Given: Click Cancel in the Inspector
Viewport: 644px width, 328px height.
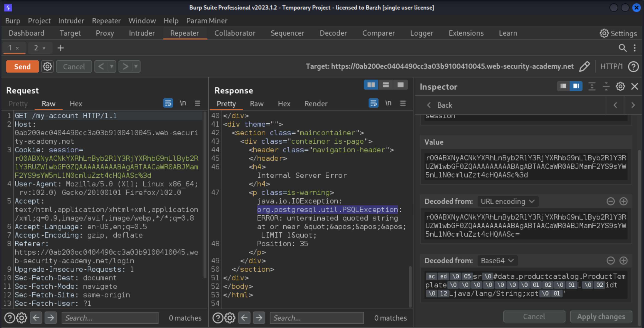Looking at the screenshot, I should pyautogui.click(x=534, y=317).
